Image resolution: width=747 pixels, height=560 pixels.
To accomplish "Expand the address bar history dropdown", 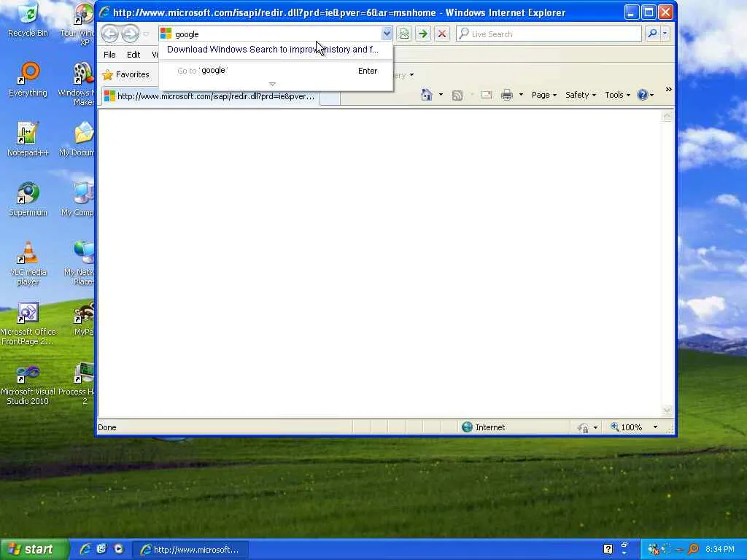I will (387, 34).
